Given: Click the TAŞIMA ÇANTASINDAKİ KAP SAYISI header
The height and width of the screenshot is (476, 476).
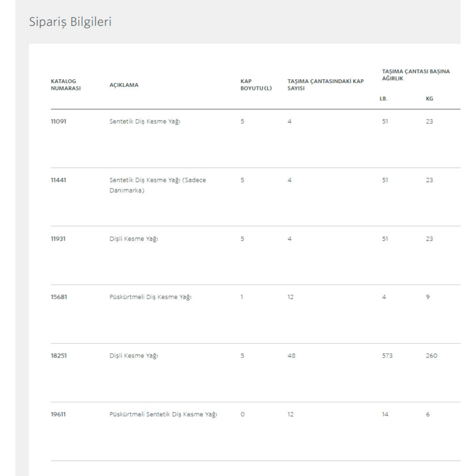Looking at the screenshot, I should coord(322,85).
